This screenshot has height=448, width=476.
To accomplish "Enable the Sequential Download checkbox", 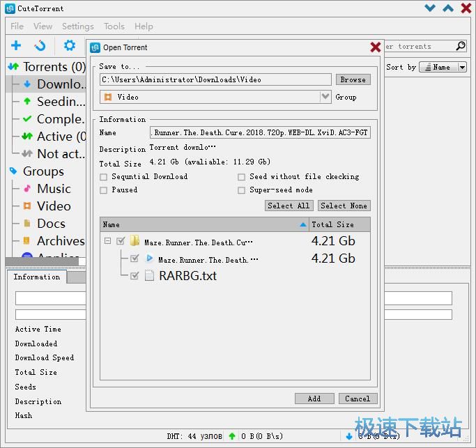I will (x=104, y=177).
